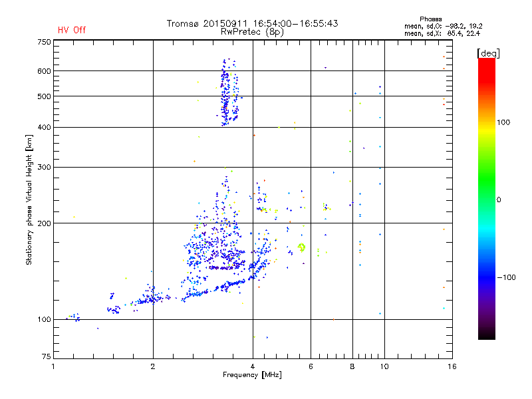Click the x-axis tick label "8"
Screen dimensions: 532x399
pos(352,366)
